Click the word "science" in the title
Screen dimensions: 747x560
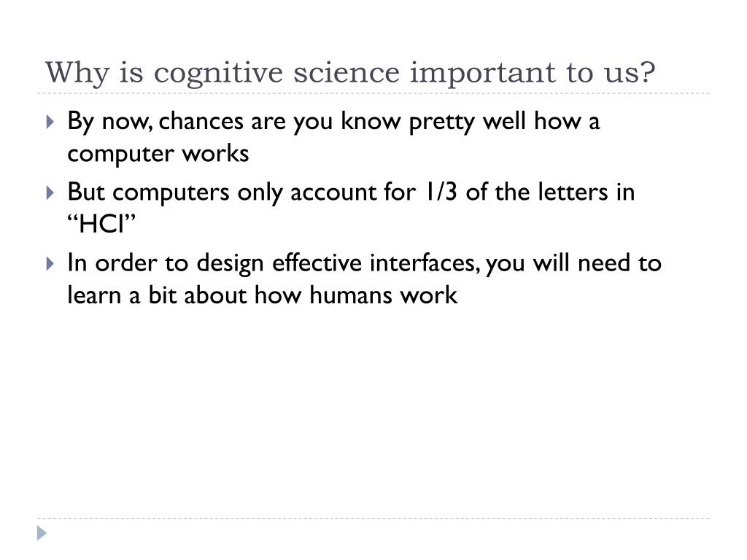click(x=347, y=73)
